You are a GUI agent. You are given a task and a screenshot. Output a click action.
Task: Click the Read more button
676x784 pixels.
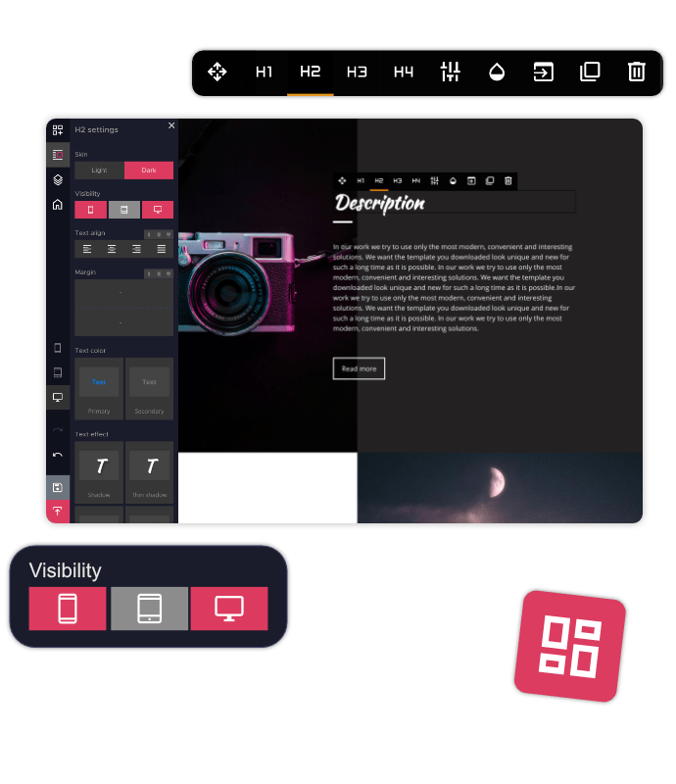(x=359, y=368)
